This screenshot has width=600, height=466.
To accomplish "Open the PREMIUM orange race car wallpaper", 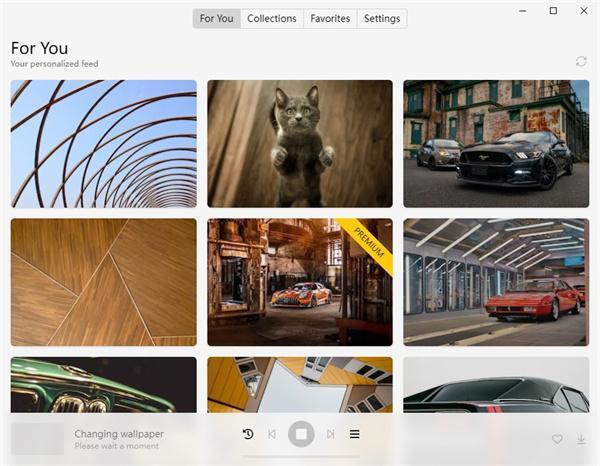I will click(300, 282).
